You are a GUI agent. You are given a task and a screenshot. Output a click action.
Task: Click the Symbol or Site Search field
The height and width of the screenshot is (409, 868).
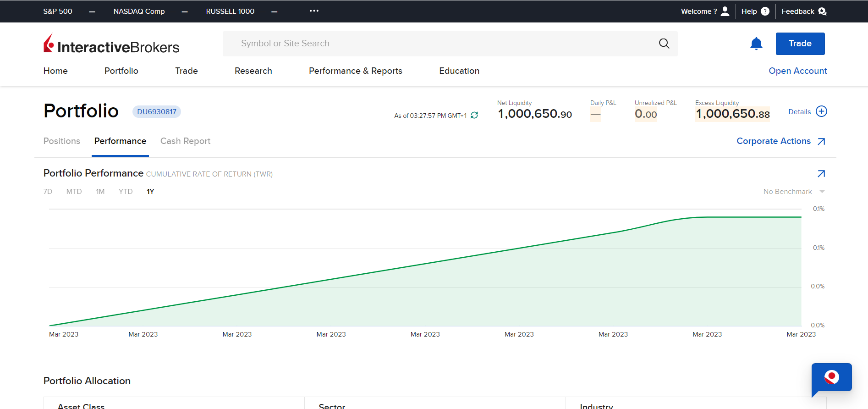pos(450,44)
